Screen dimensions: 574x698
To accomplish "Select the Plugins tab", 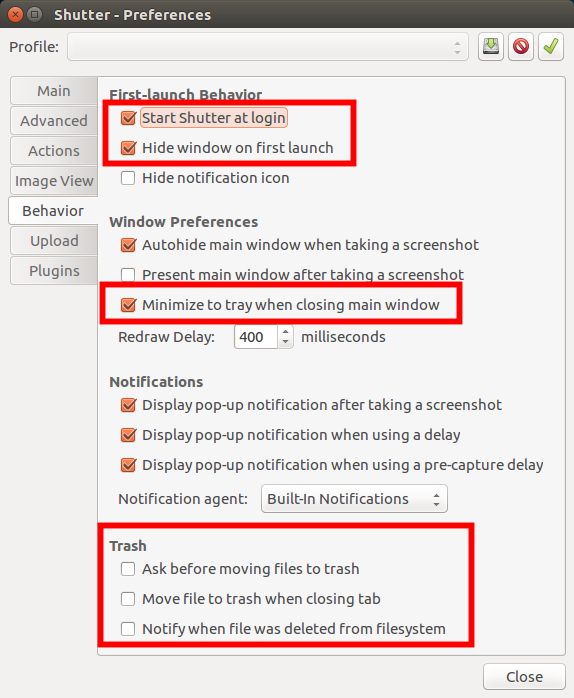I will tap(54, 271).
